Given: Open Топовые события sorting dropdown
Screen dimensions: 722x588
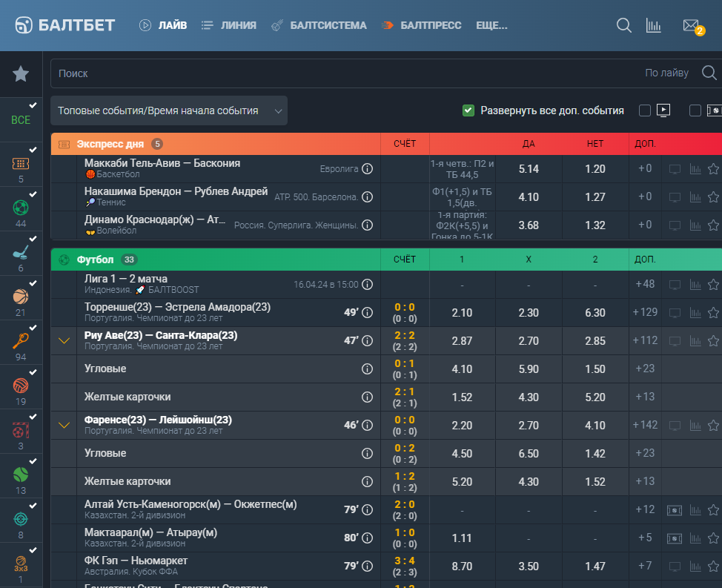Looking at the screenshot, I should point(169,110).
